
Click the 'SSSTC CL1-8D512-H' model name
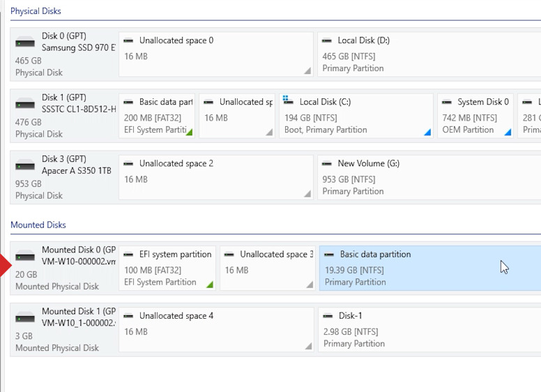point(79,109)
